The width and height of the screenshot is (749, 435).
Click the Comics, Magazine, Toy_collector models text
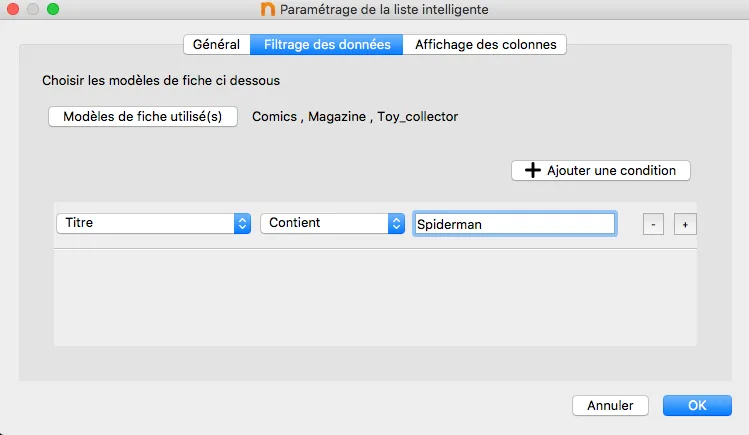(x=355, y=117)
